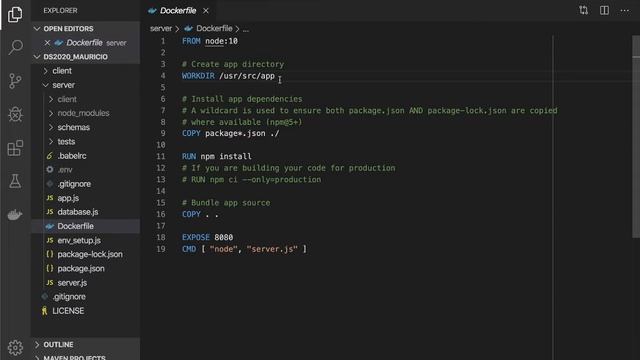Select the Dockerfile editor tab
640x360 pixels.
pos(178,11)
